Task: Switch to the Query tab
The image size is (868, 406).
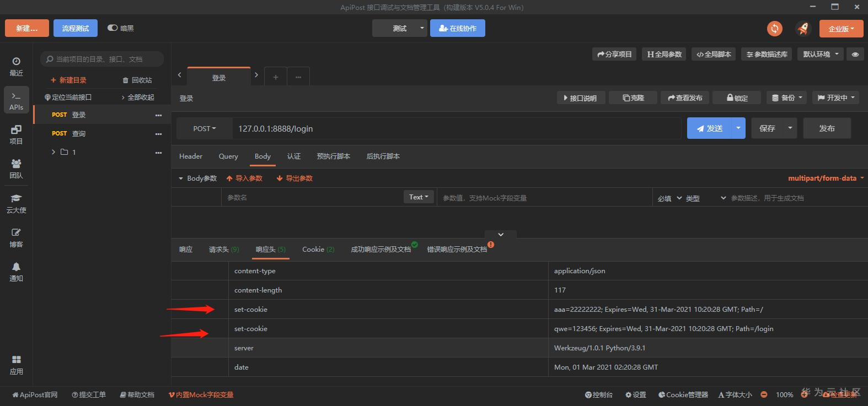Action: click(228, 156)
